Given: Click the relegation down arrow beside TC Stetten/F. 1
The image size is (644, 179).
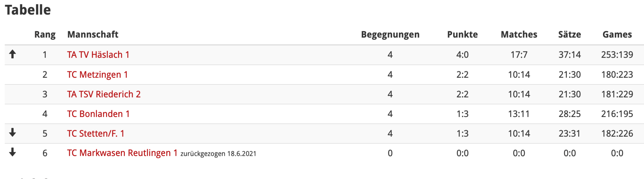Looking at the screenshot, I should (12, 133).
